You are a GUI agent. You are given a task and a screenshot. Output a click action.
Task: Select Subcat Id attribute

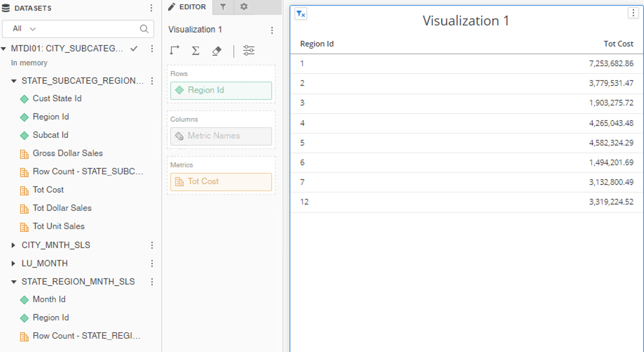pos(44,135)
